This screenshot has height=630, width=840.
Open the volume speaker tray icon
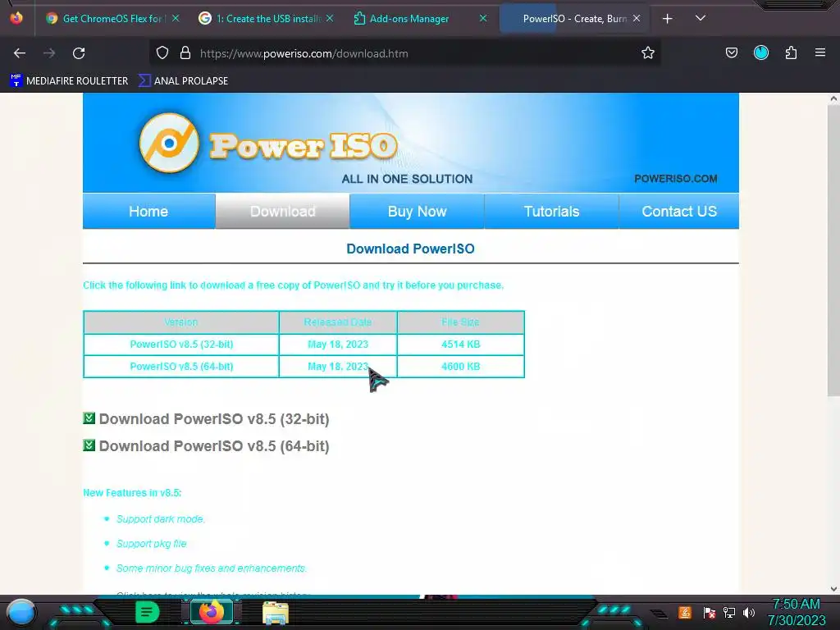click(x=749, y=612)
